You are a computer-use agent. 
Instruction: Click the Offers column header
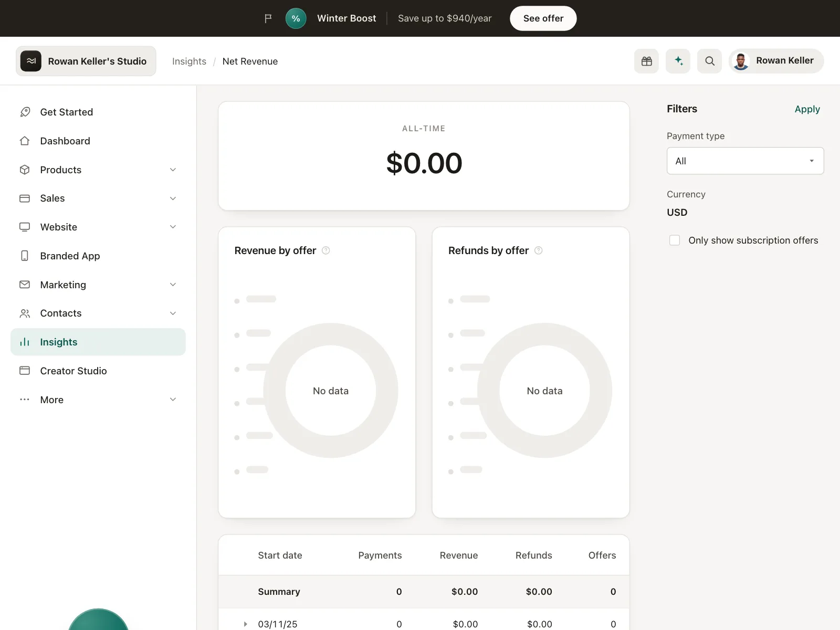[602, 555]
